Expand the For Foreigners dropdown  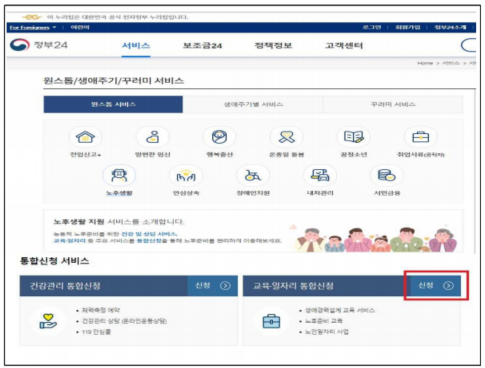33,27
